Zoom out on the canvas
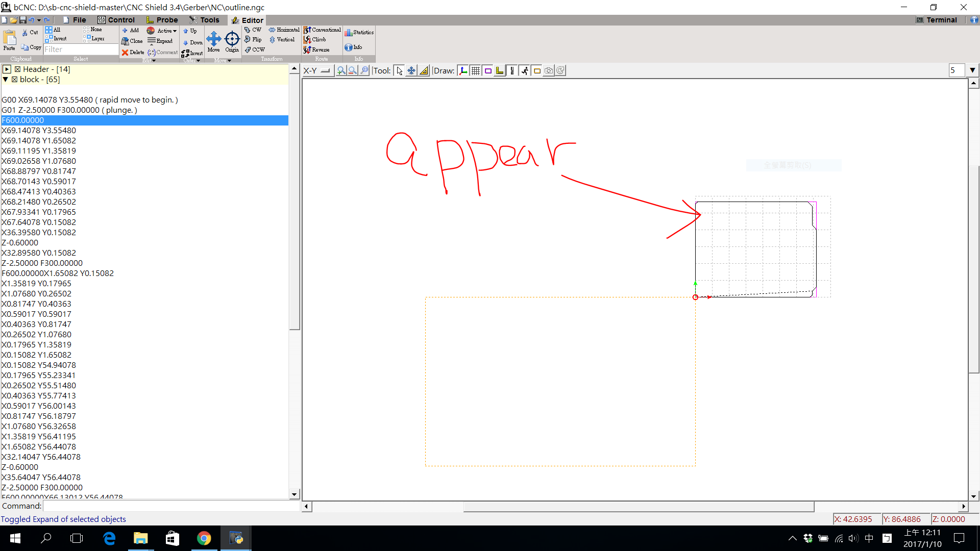This screenshot has height=551, width=980. point(353,71)
